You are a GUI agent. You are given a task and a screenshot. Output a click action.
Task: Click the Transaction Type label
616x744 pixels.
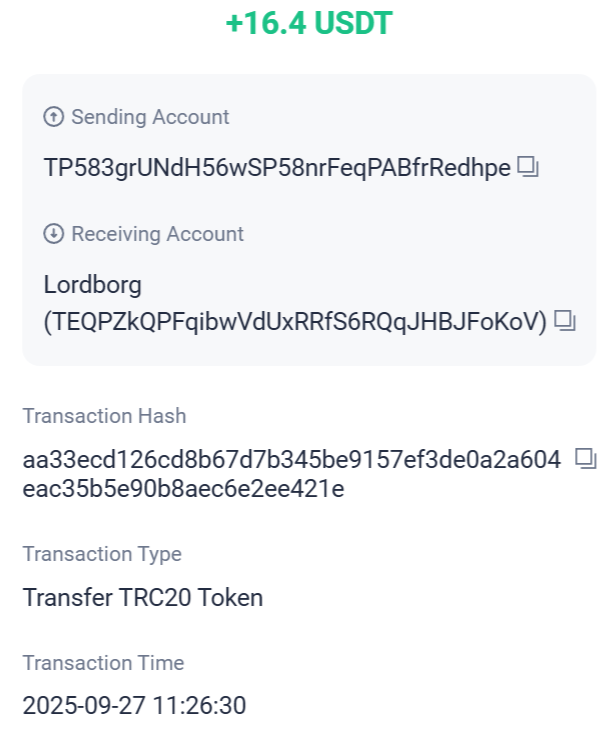click(102, 554)
